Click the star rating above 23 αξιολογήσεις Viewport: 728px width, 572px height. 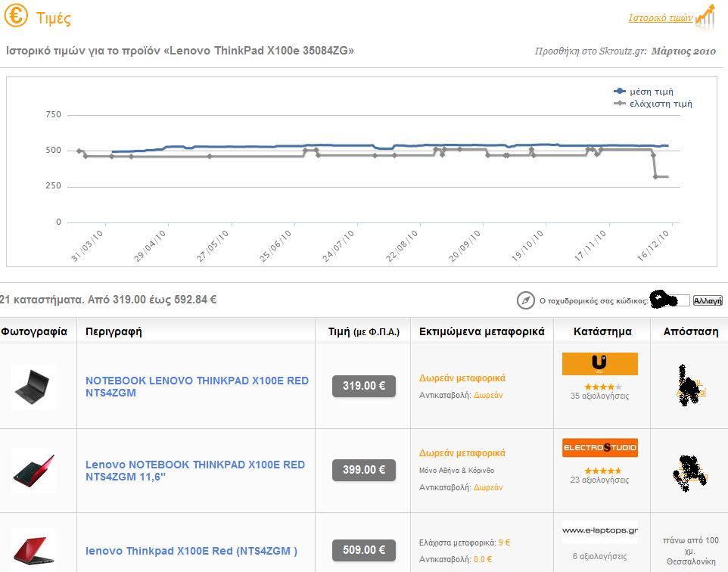[x=602, y=471]
